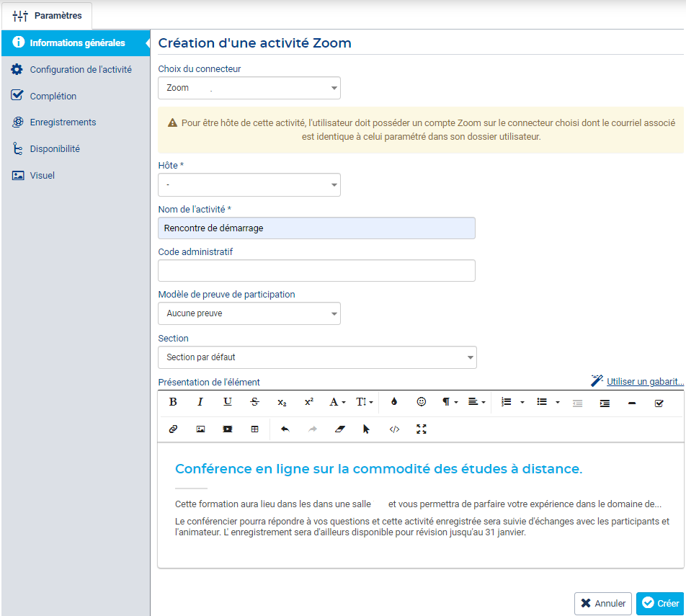Apply underline formatting in editor
Viewport: 686px width, 616px height.
coord(228,402)
